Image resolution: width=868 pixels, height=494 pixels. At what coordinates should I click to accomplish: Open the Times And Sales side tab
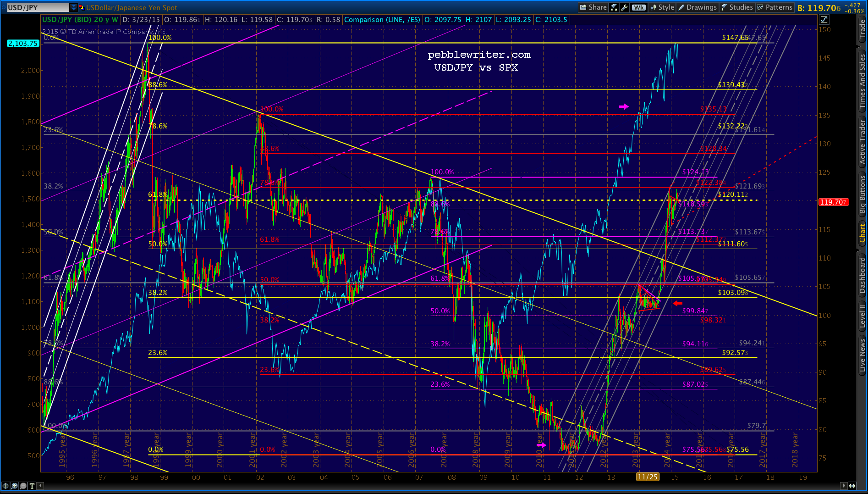[x=863, y=81]
